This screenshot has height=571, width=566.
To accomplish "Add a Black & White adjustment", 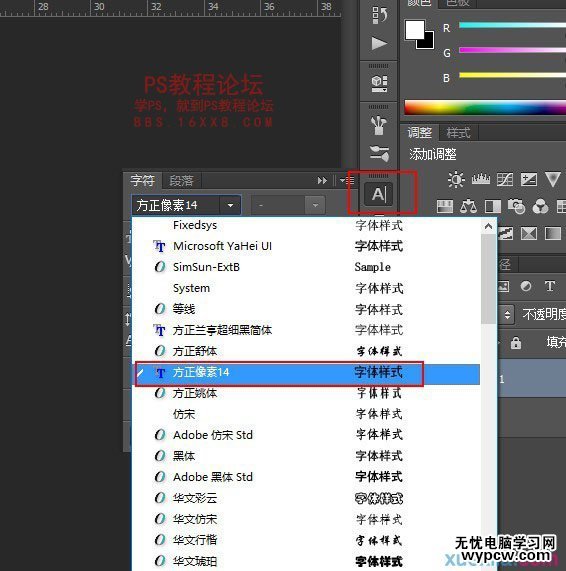I will point(493,206).
